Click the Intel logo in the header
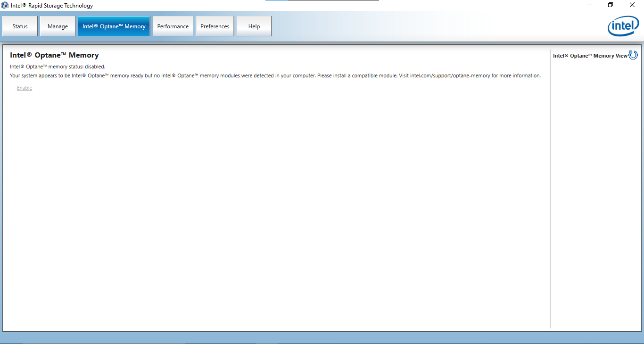Screen dimensions: 644x344 (x=623, y=27)
